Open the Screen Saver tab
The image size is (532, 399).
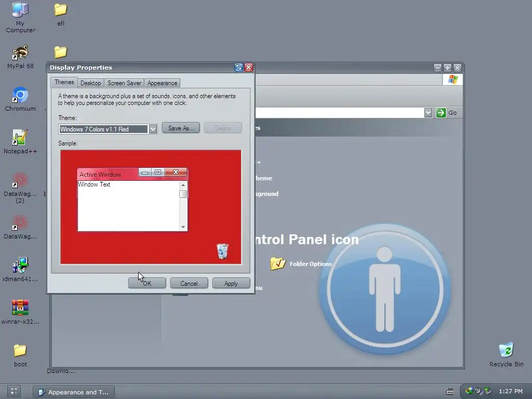coord(124,83)
